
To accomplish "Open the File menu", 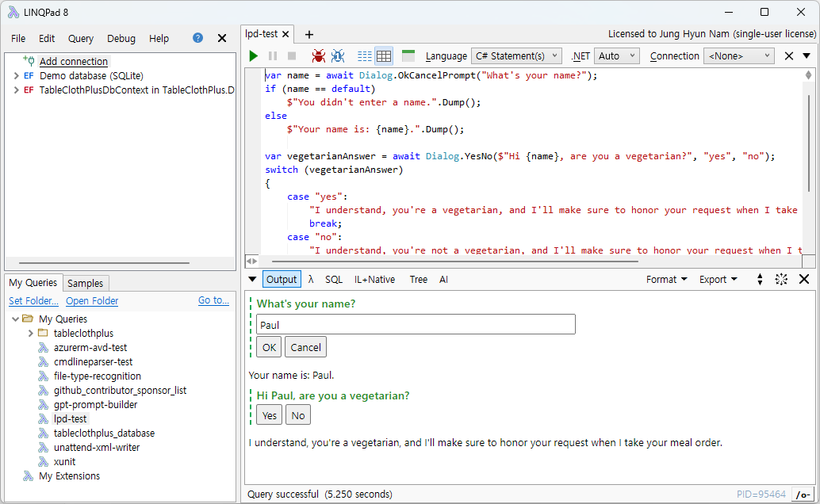I will pyautogui.click(x=18, y=38).
